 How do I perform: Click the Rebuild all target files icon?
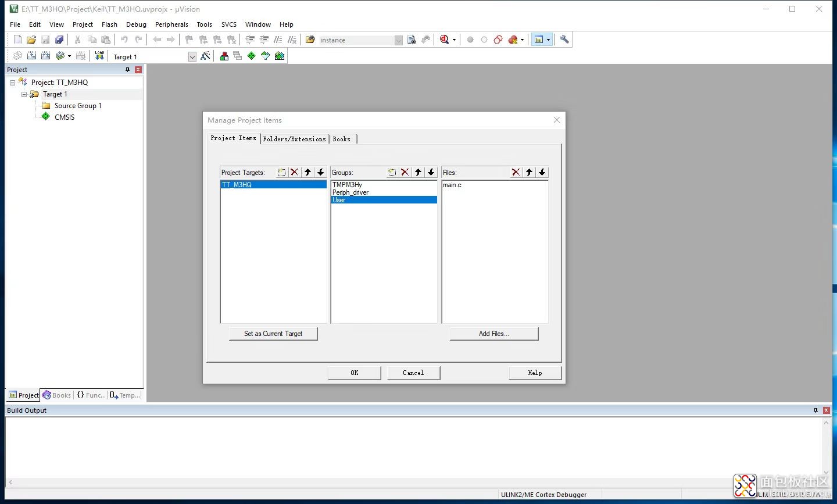coord(45,56)
